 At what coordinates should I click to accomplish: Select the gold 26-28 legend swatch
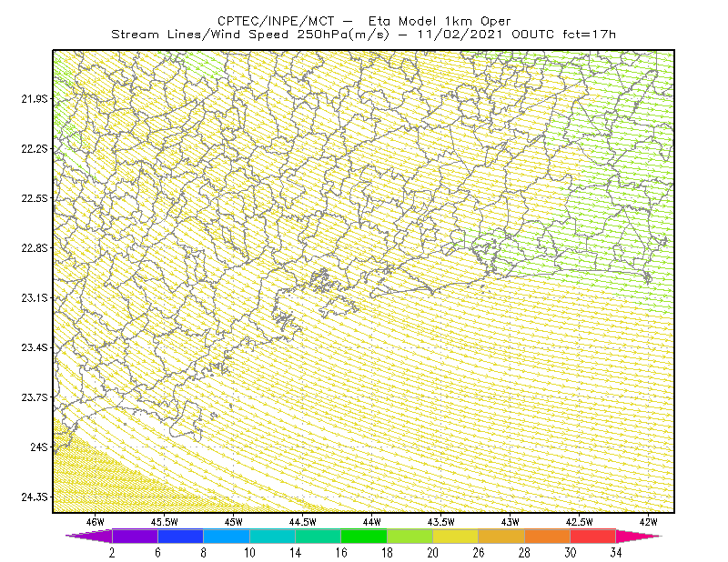[x=501, y=536]
